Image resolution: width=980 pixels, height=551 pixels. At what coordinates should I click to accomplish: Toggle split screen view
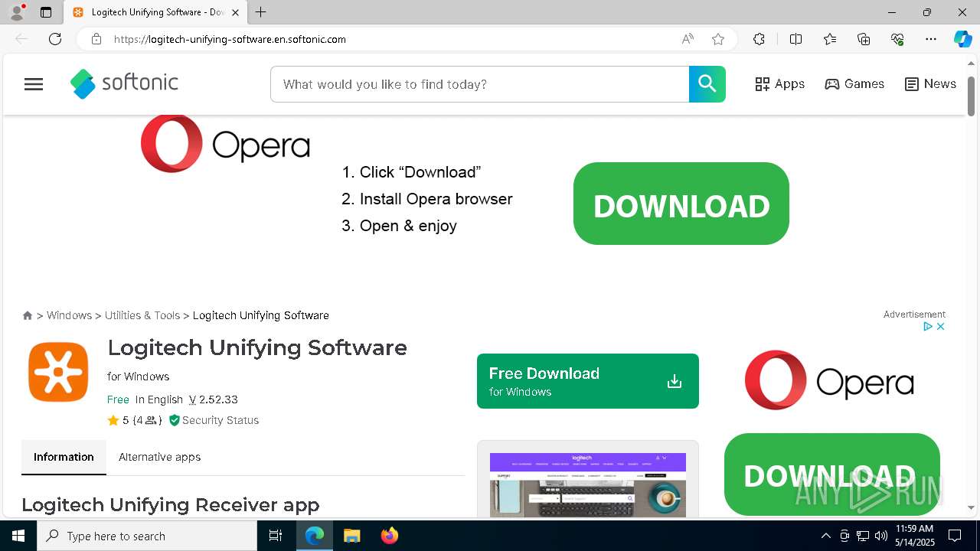(x=795, y=39)
